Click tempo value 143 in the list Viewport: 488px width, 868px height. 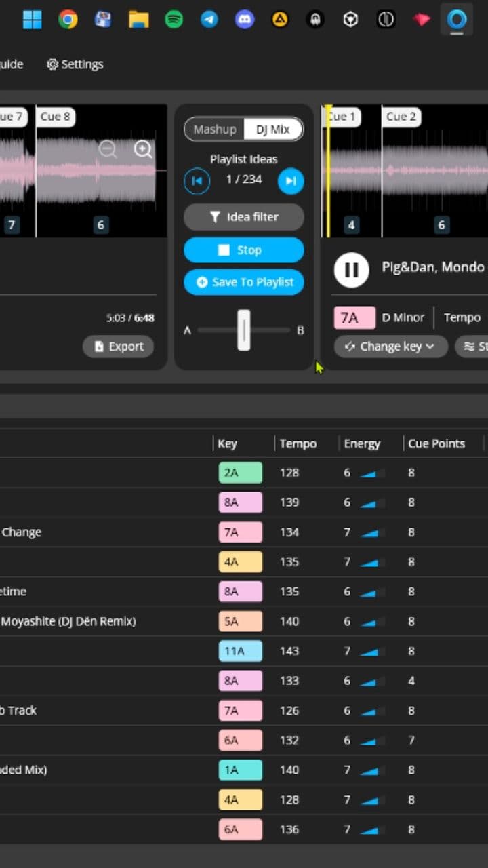click(289, 651)
